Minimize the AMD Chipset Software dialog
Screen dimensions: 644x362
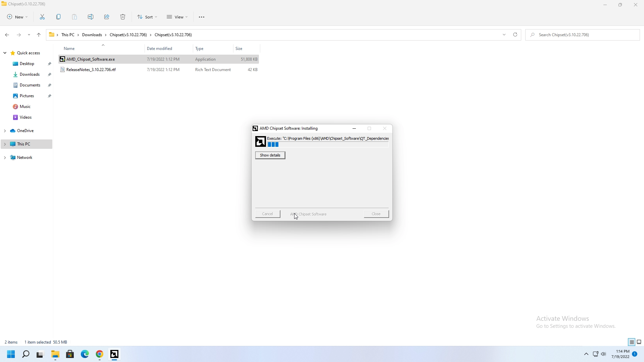(x=354, y=128)
